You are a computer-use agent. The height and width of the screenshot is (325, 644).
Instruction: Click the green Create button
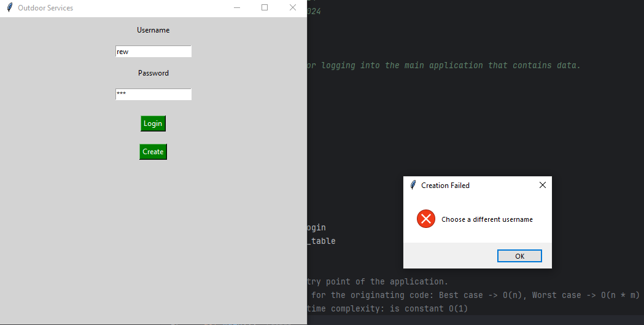click(x=153, y=152)
